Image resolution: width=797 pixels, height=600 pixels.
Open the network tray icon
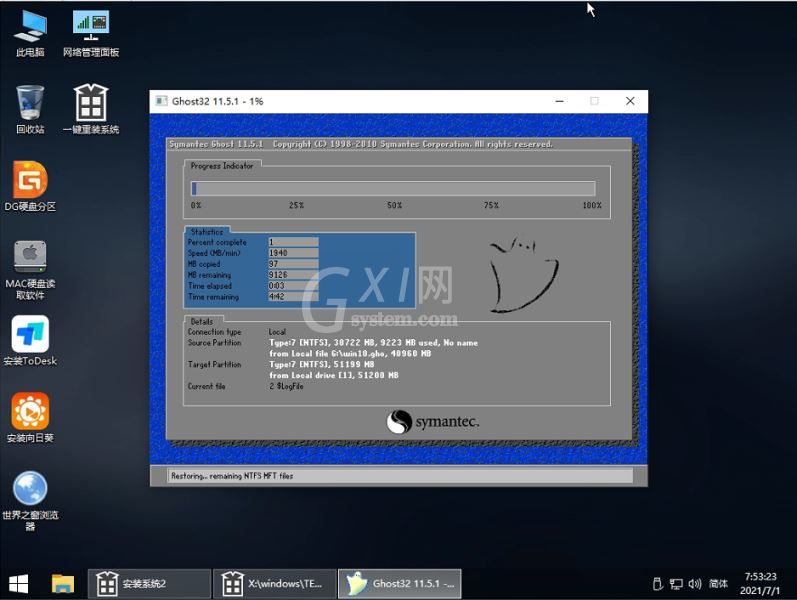pos(676,584)
